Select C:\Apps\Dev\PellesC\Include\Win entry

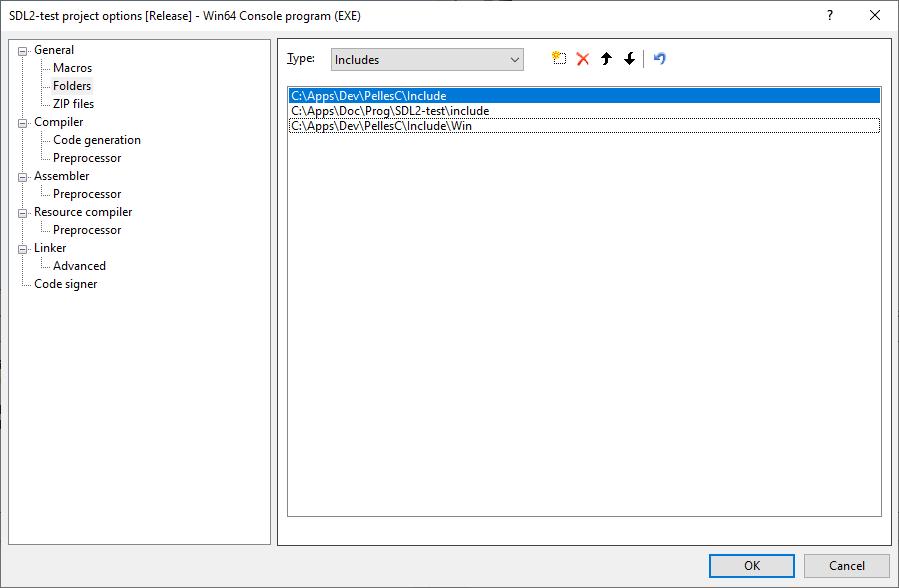584,126
